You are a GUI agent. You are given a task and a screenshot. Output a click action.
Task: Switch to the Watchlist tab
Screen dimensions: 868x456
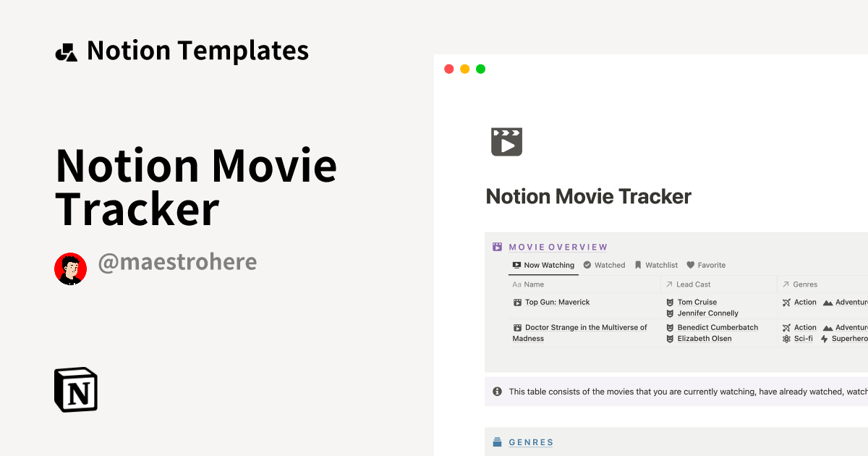click(x=656, y=265)
